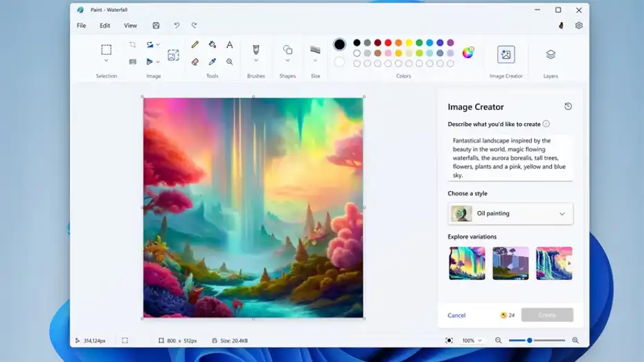
Task: Expand the Flip dropdown arrow
Action: pos(158,62)
